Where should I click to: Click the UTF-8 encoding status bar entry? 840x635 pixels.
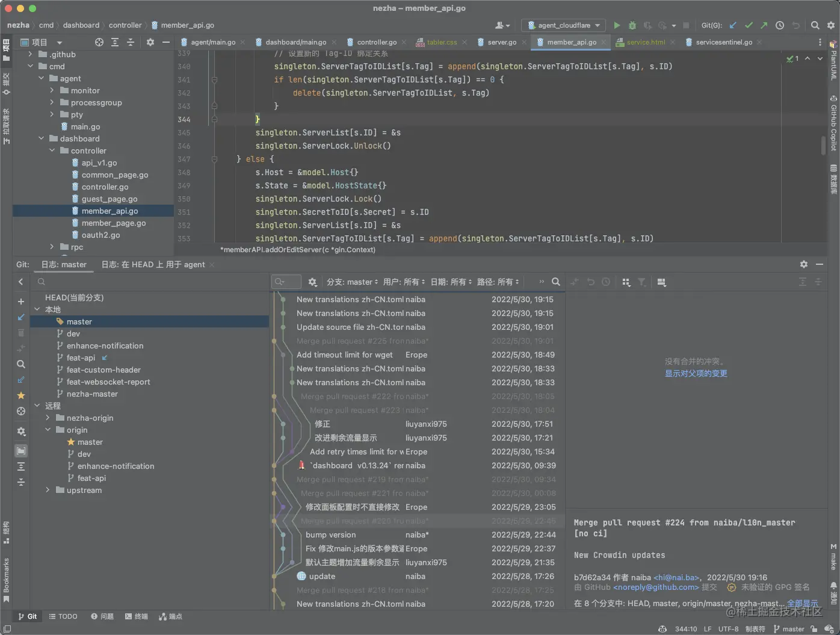coord(728,629)
